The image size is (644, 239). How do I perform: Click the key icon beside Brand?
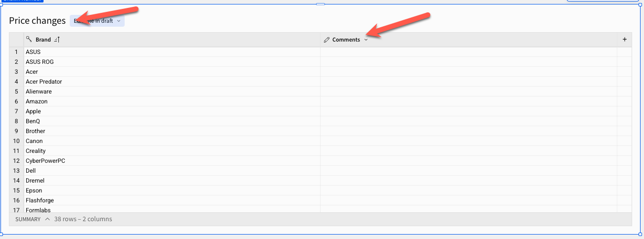click(29, 40)
